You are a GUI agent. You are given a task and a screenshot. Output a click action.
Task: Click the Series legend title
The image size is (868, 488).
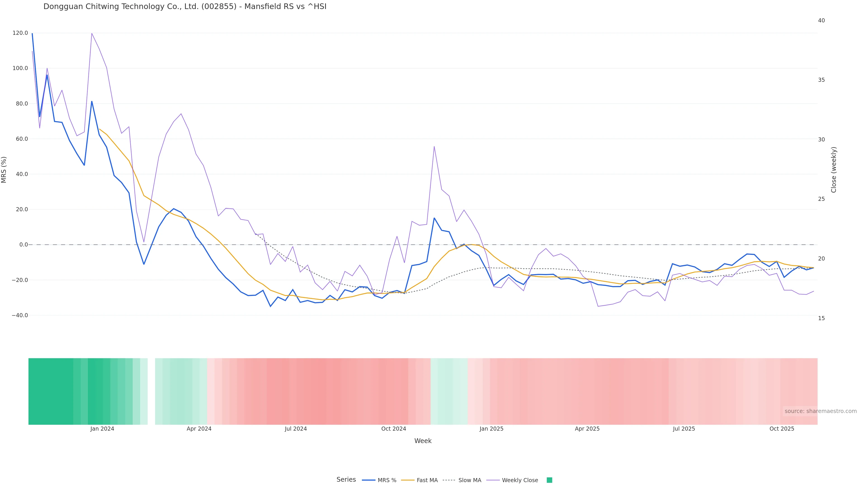[x=346, y=480]
